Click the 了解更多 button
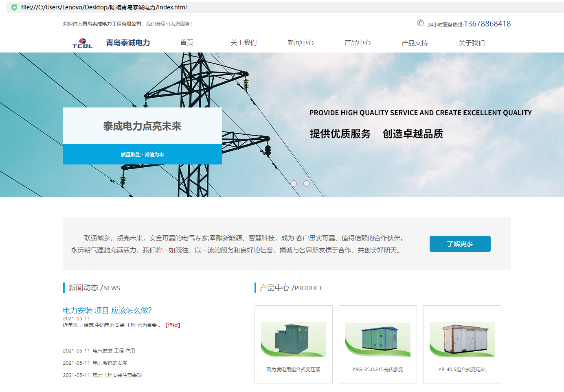This screenshot has height=392, width=564. (460, 244)
